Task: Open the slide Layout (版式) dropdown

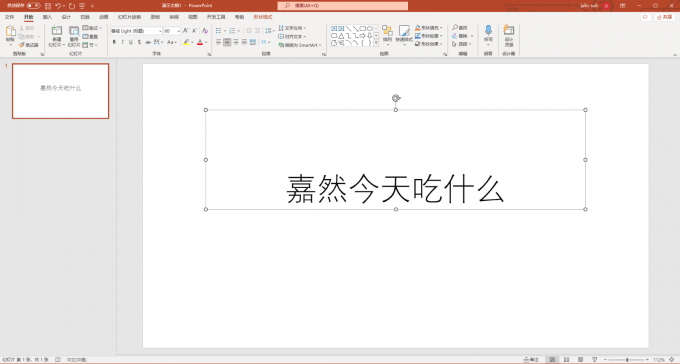Action: click(92, 28)
